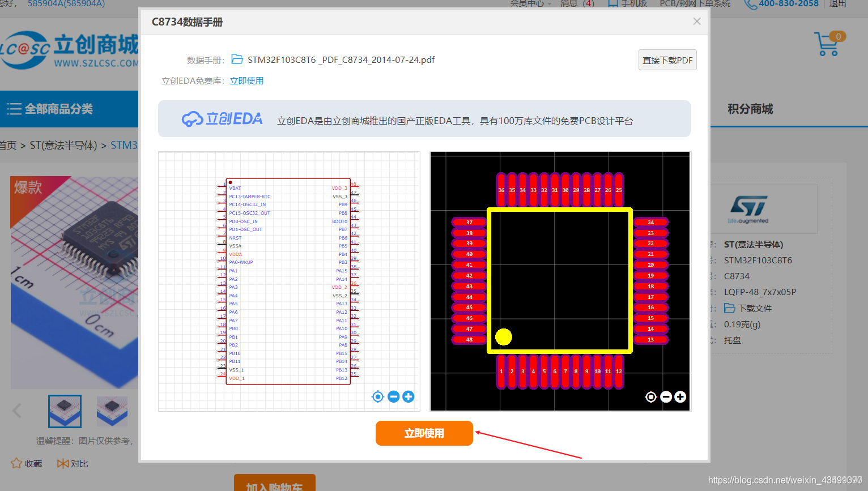Open the 手机版 mobile version link
The width and height of the screenshot is (868, 491).
click(x=628, y=3)
